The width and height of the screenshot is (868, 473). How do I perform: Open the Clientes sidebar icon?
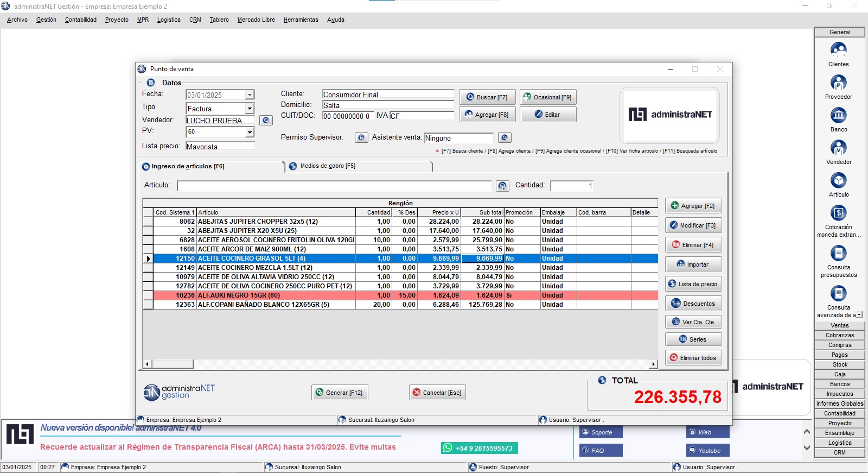tap(838, 50)
